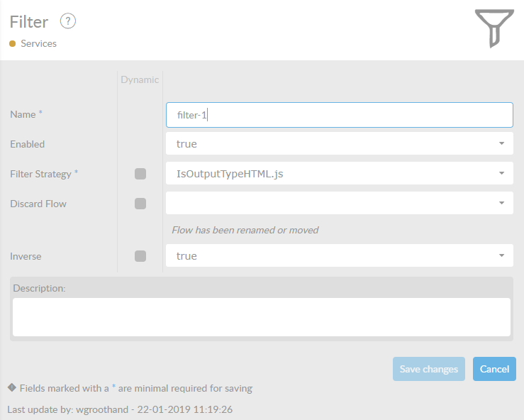Click the orange Services dot
The width and height of the screenshot is (524, 420).
tap(13, 44)
